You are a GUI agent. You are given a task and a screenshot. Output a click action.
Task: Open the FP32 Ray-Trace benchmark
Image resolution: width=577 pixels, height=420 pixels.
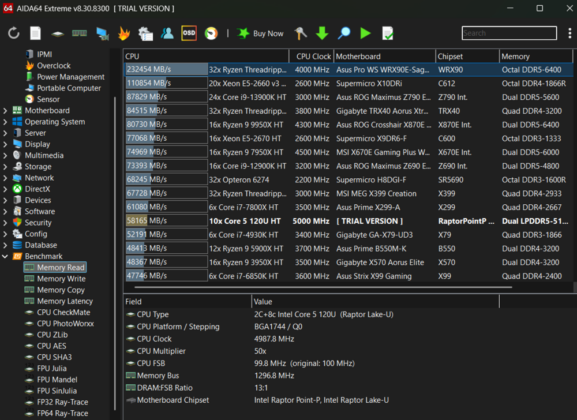[x=56, y=402]
